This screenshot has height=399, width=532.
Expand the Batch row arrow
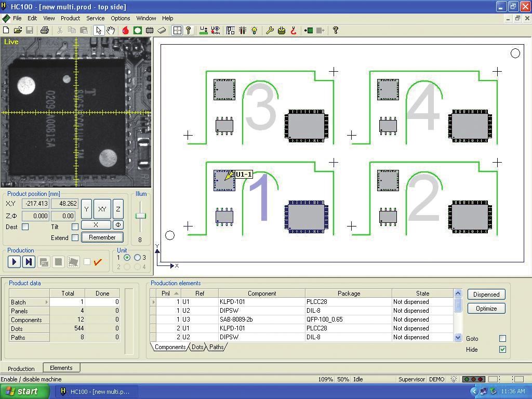(47, 302)
